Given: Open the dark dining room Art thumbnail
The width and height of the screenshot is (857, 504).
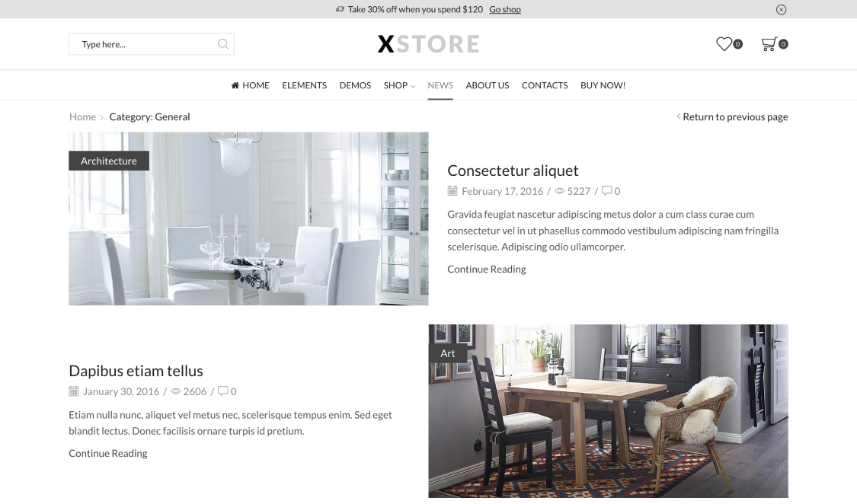Looking at the screenshot, I should point(609,410).
